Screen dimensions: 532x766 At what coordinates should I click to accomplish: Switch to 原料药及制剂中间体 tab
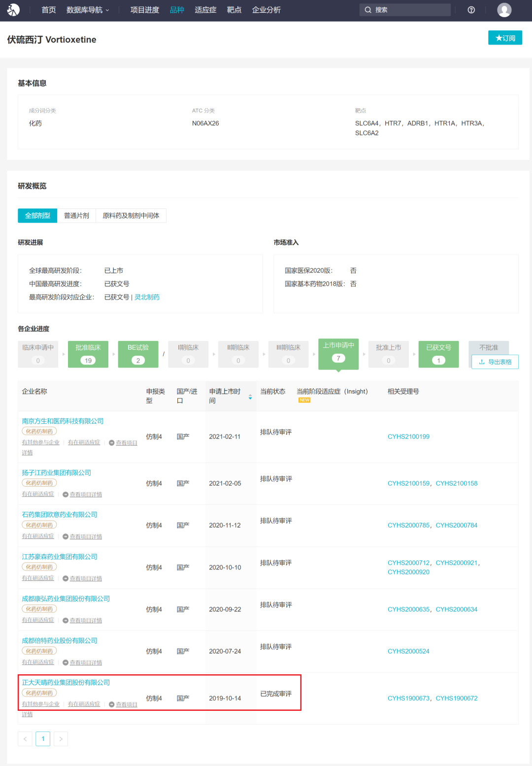[x=131, y=215]
